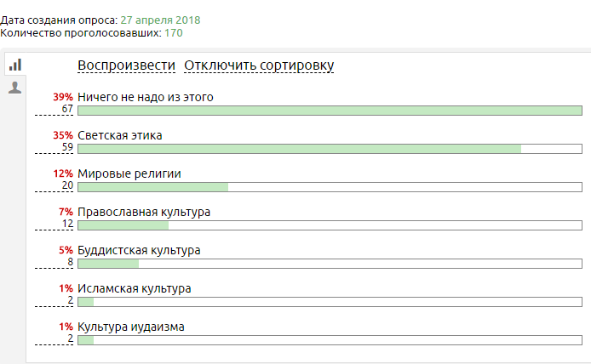The height and width of the screenshot is (364, 591).
Task: Click the 'Православная культура' progress bar
Action: (330, 225)
